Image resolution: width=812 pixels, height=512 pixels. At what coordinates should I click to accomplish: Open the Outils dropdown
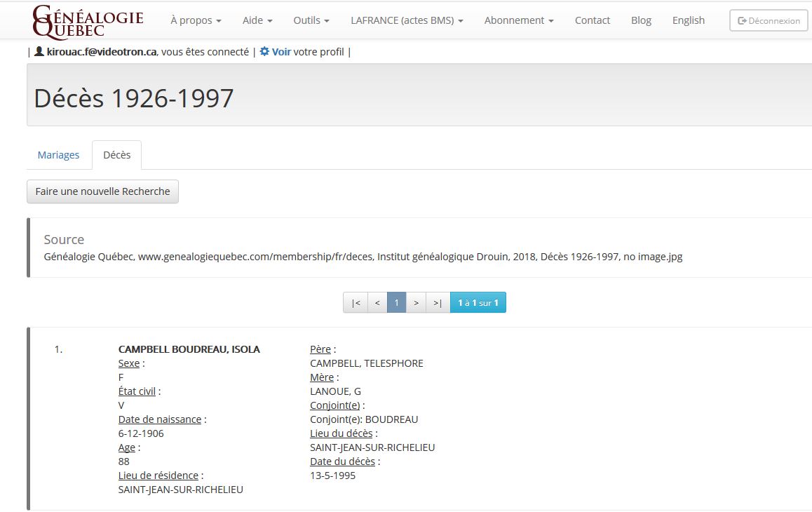[311, 20]
